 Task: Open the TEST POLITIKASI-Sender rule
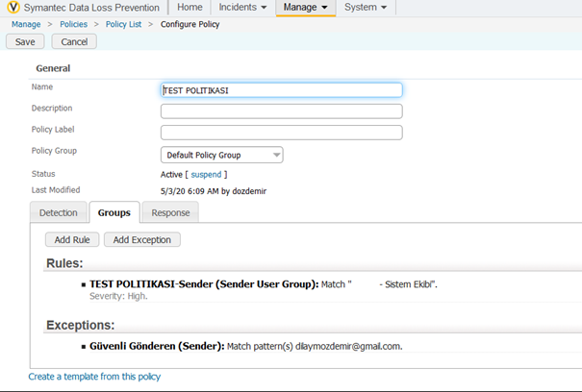(x=204, y=284)
